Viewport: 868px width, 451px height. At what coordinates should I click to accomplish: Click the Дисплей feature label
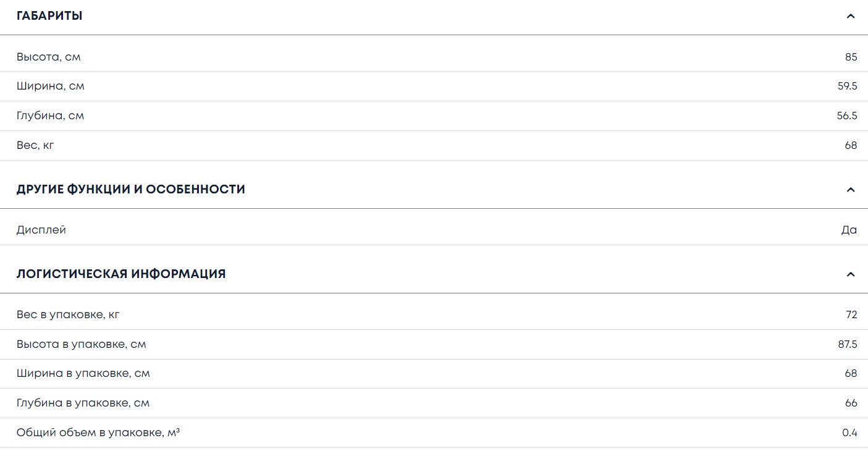coord(41,230)
